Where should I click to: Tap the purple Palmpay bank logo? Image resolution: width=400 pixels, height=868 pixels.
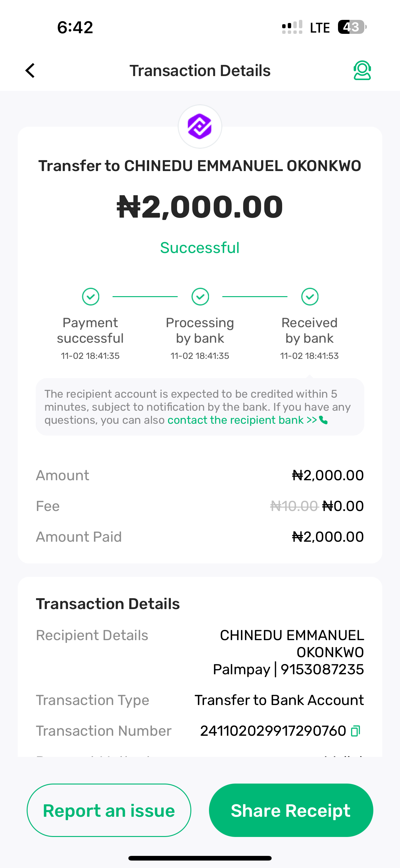200,127
